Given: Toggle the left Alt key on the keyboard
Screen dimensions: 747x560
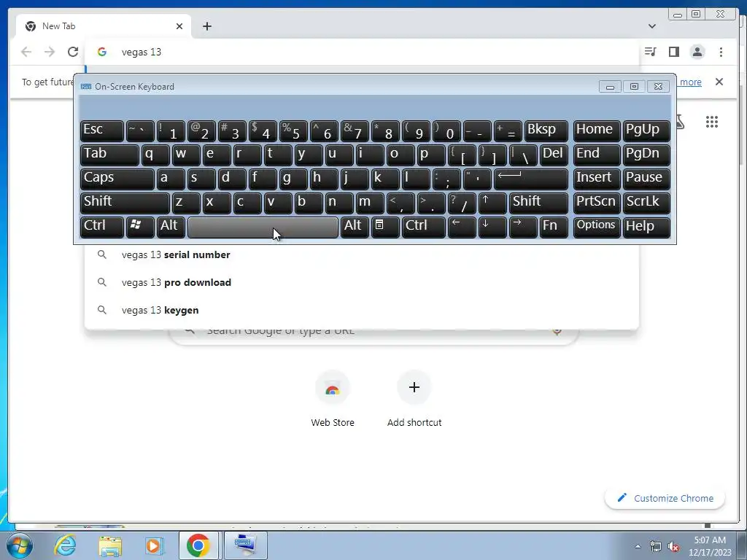Looking at the screenshot, I should click(x=171, y=227).
